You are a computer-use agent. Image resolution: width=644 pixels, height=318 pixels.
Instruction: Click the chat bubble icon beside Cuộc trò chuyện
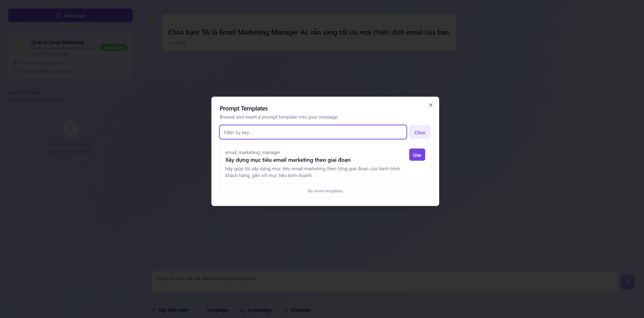click(x=16, y=71)
